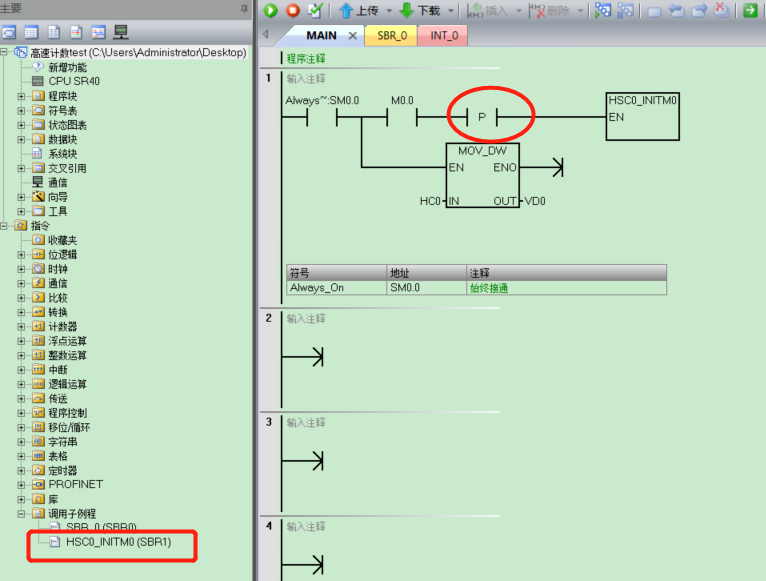Select the P positive edge contact

pyautogui.click(x=481, y=118)
